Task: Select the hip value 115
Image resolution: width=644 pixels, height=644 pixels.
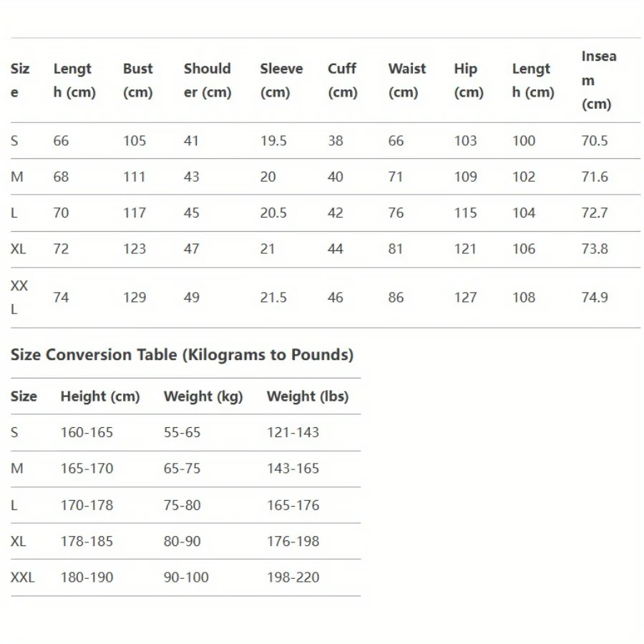Action: pyautogui.click(x=465, y=213)
